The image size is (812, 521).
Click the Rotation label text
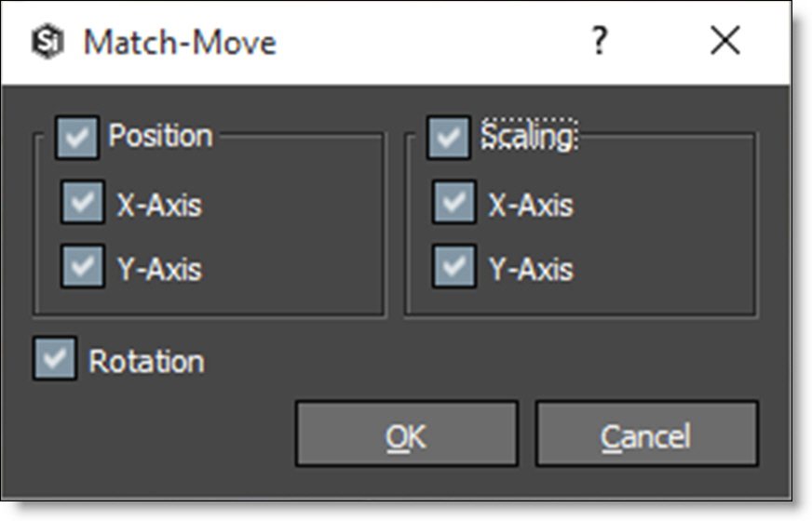(146, 361)
